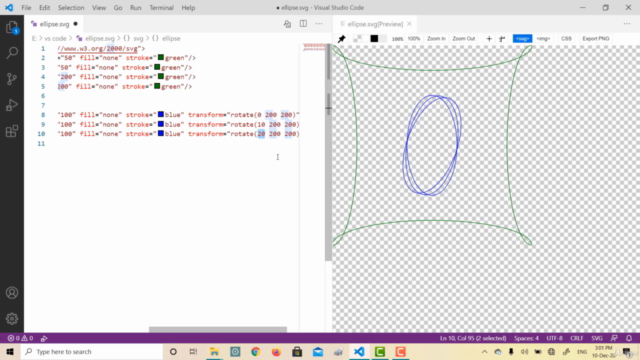Open the Source Control view

point(12,78)
